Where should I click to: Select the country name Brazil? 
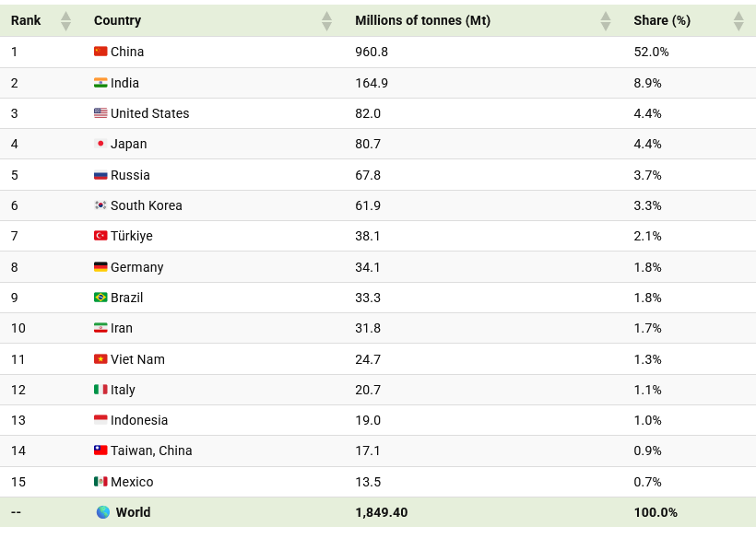point(127,298)
